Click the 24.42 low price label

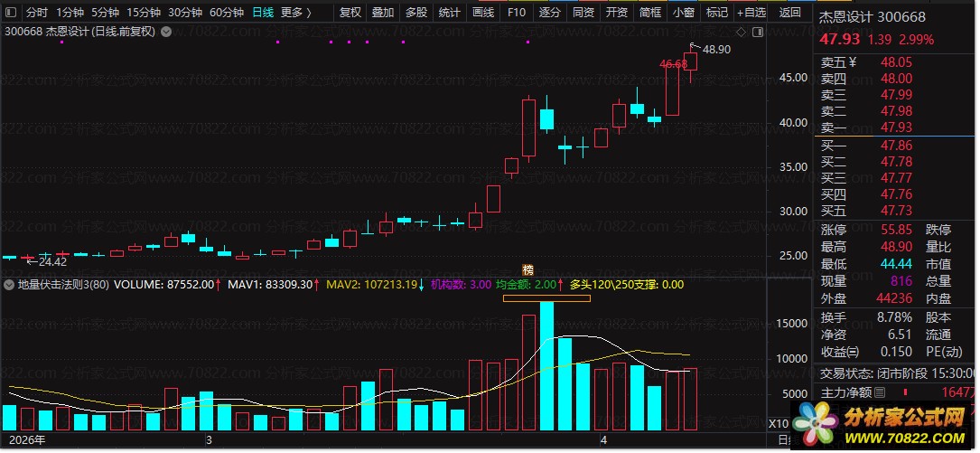click(52, 262)
